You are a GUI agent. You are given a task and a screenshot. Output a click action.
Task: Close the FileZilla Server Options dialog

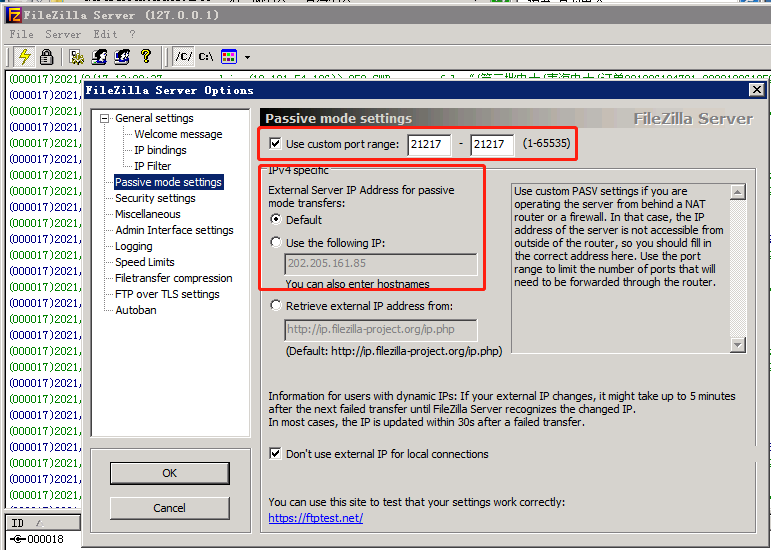pyautogui.click(x=756, y=89)
